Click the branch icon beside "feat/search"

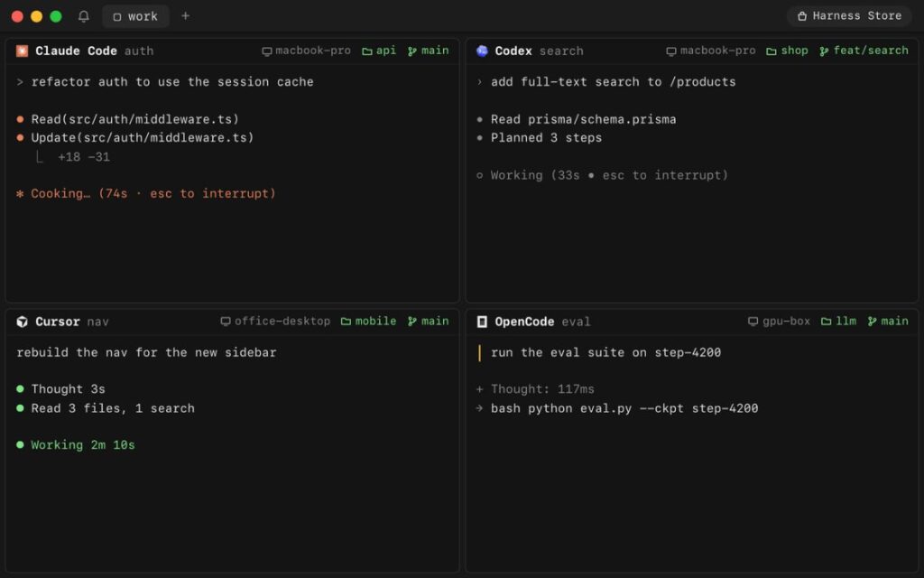pyautogui.click(x=824, y=51)
